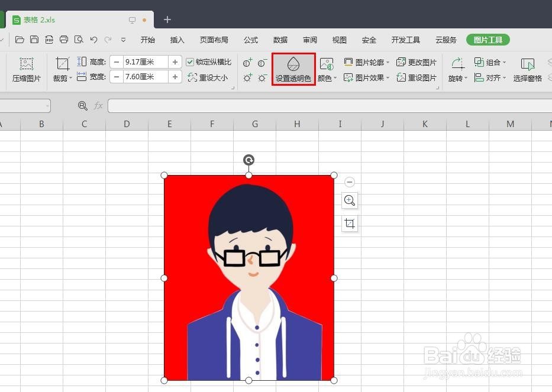Switch to the 表格 2.xls document tab
Viewport: 552px width, 392px height.
(x=80, y=20)
